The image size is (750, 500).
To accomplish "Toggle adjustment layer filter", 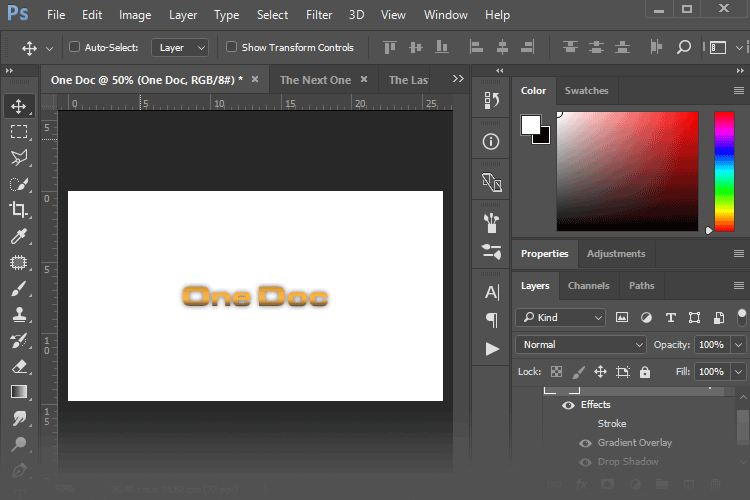I will pos(646,318).
